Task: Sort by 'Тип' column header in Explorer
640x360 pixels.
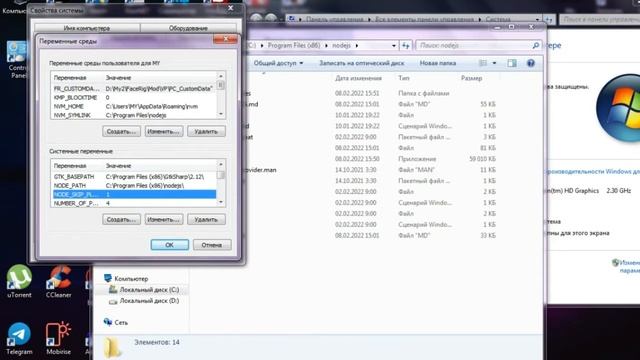Action: pos(404,78)
